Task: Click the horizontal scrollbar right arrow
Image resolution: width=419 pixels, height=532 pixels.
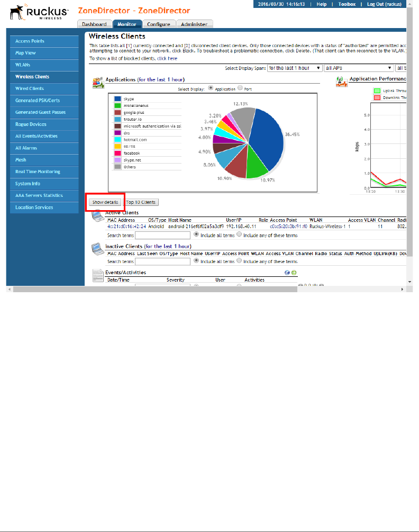Action: pos(402,290)
